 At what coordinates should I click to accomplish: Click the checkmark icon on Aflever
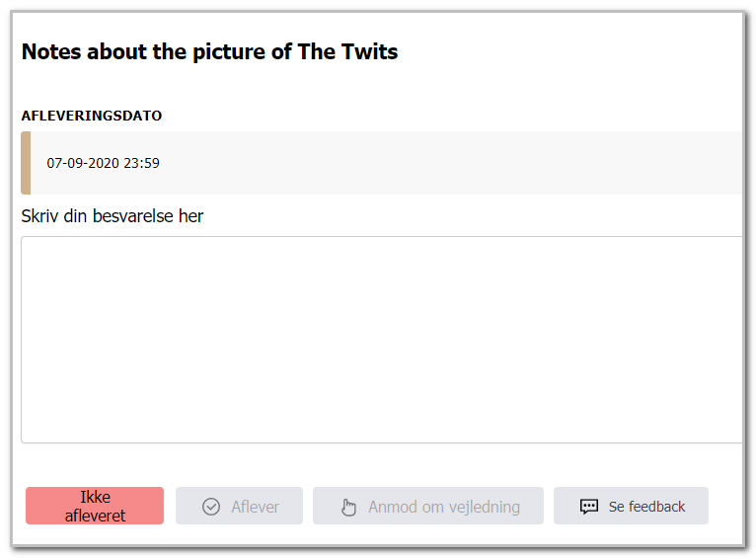(x=210, y=507)
